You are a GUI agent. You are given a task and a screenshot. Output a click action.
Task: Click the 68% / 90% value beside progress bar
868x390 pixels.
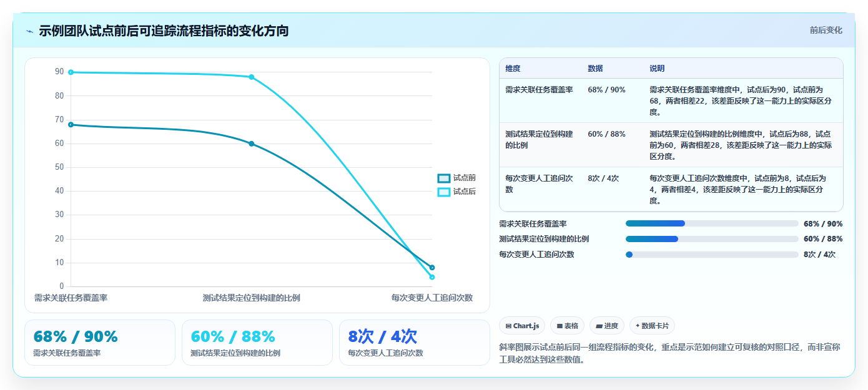coord(823,223)
